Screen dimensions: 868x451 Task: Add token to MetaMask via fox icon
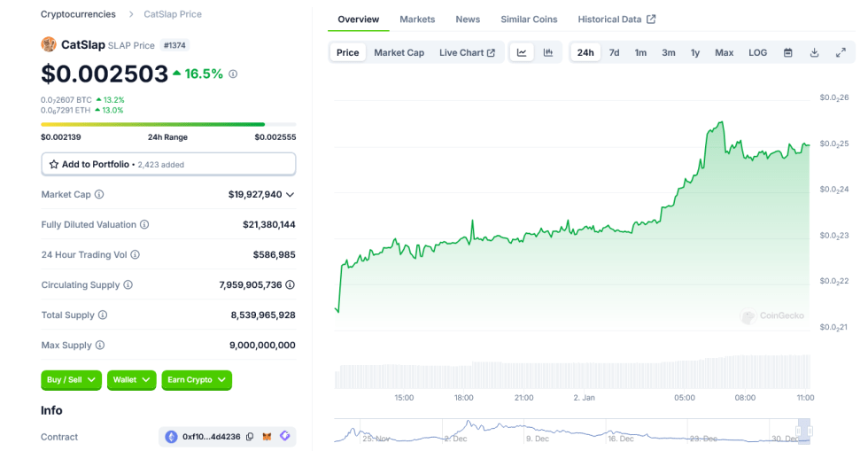pyautogui.click(x=267, y=437)
